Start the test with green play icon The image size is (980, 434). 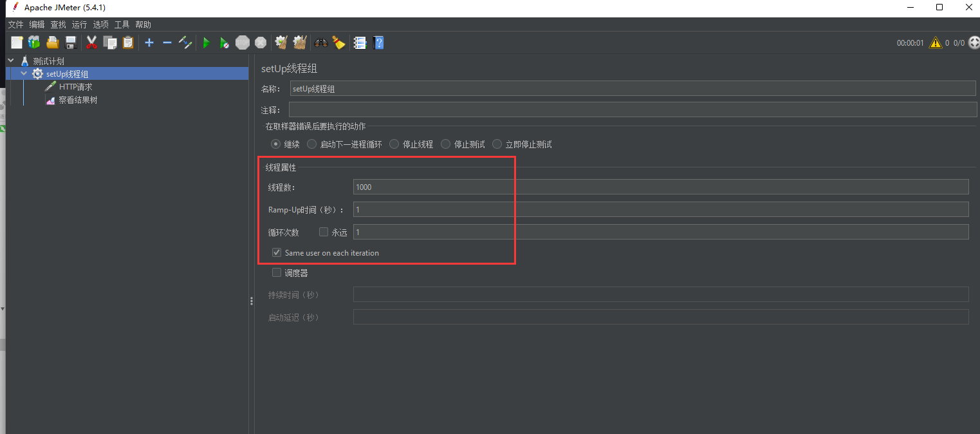[x=207, y=42]
